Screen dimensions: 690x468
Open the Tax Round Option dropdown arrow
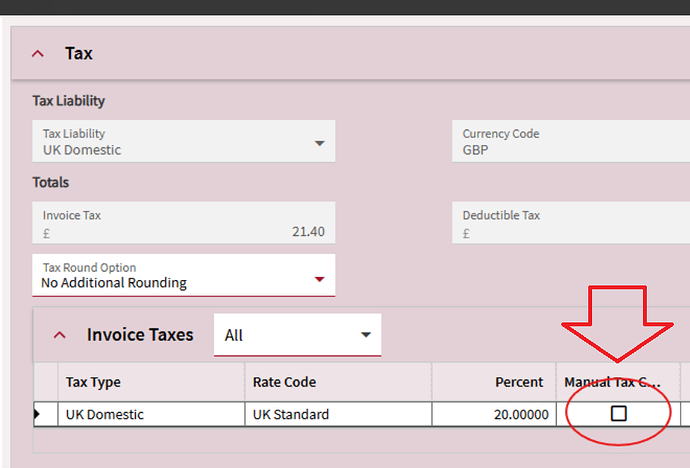[320, 279]
